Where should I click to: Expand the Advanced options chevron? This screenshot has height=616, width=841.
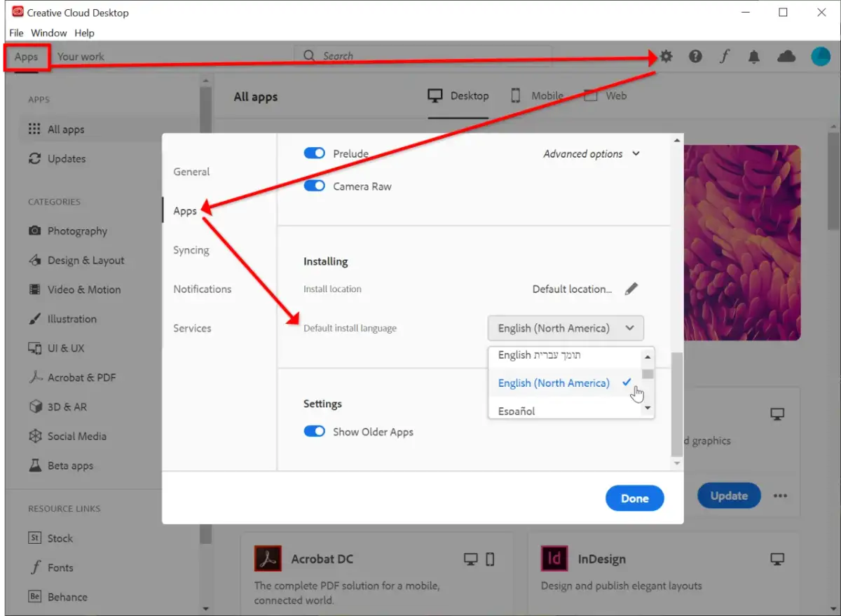[x=636, y=154]
